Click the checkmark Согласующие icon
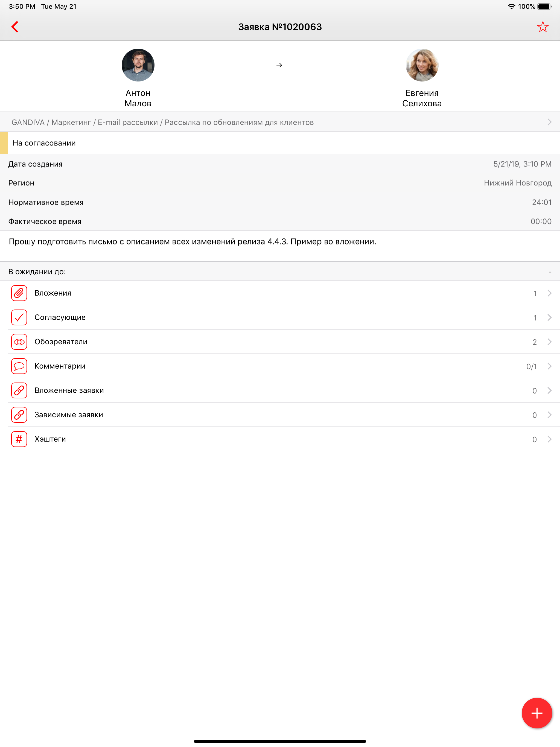 click(19, 317)
